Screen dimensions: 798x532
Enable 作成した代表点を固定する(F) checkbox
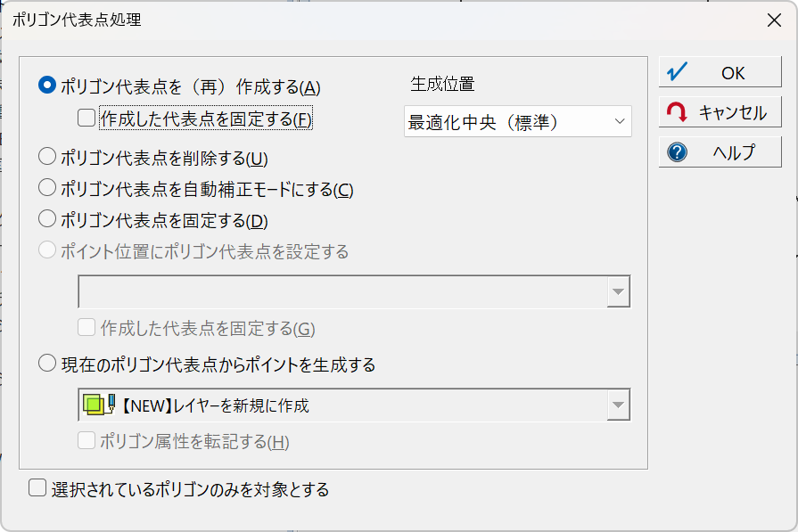point(86,118)
